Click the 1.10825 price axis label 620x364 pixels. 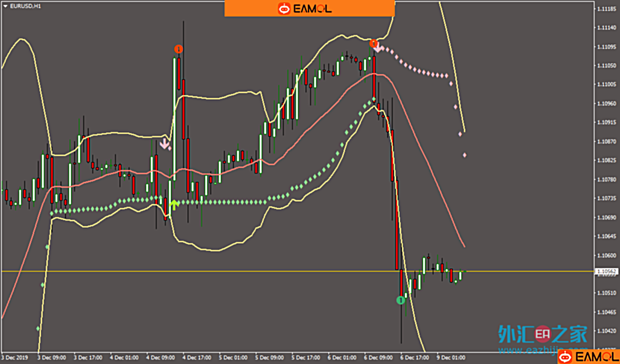point(606,160)
